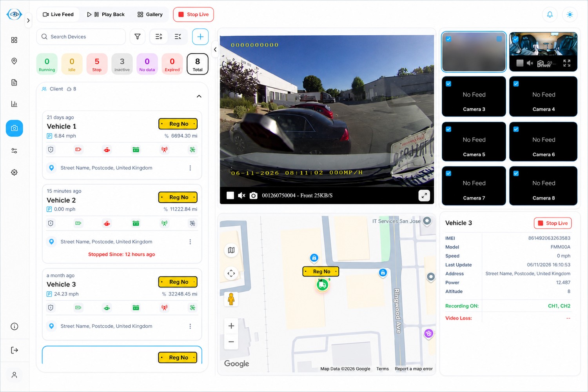Fullscreen the Driver camera thumbnail
Image resolution: width=588 pixels, height=392 pixels.
(x=567, y=63)
